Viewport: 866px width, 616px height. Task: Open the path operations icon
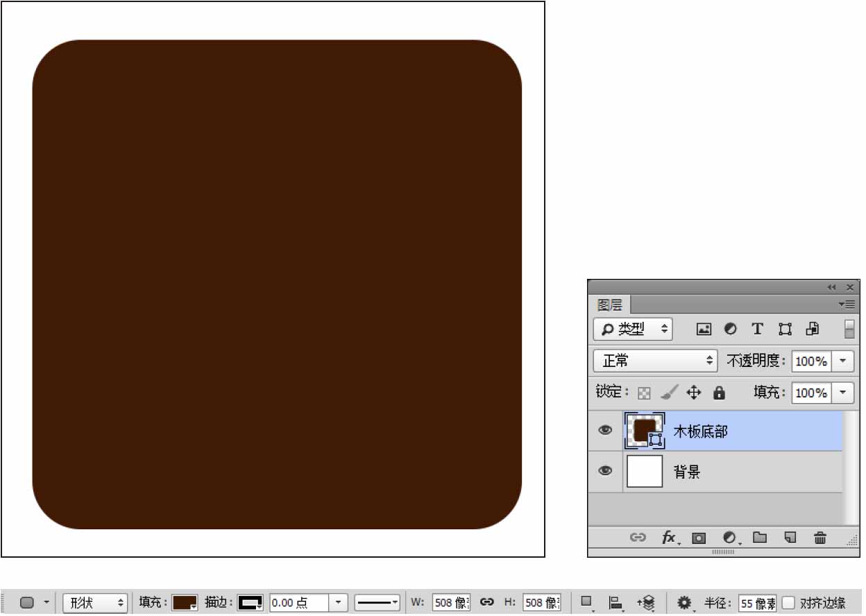point(588,602)
